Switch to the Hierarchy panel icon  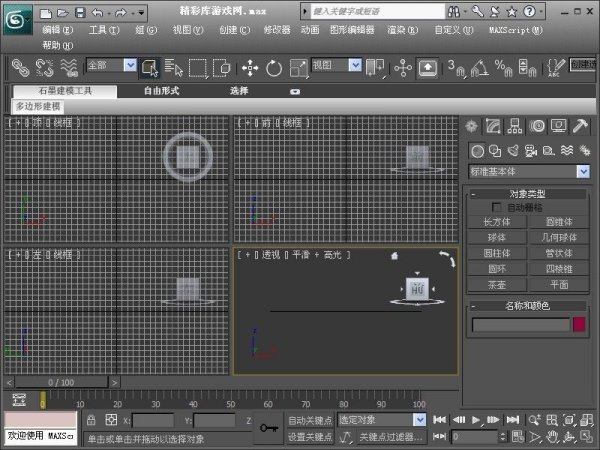click(515, 126)
